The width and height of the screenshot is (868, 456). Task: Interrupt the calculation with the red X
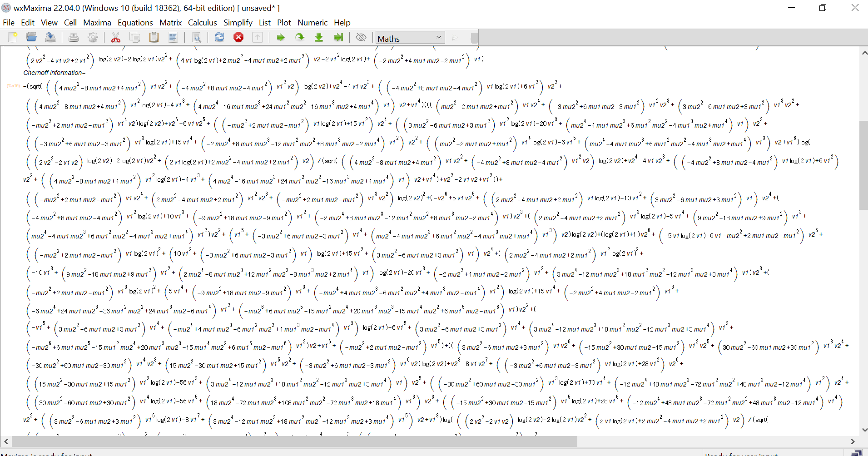(x=238, y=37)
